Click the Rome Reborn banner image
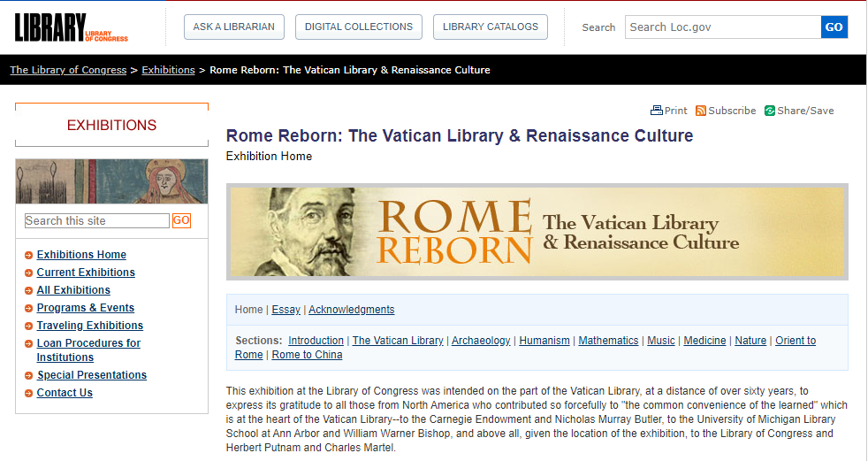Screen dimensions: 868x461 click(537, 232)
